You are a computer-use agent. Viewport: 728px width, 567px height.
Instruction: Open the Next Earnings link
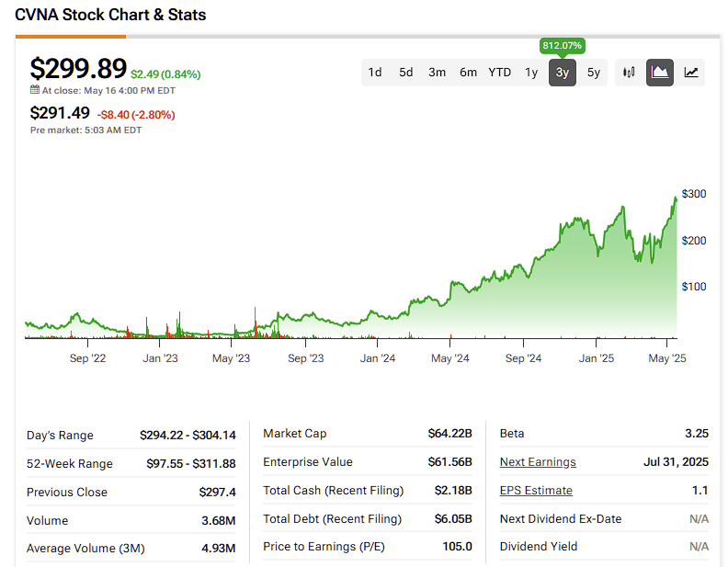click(538, 462)
